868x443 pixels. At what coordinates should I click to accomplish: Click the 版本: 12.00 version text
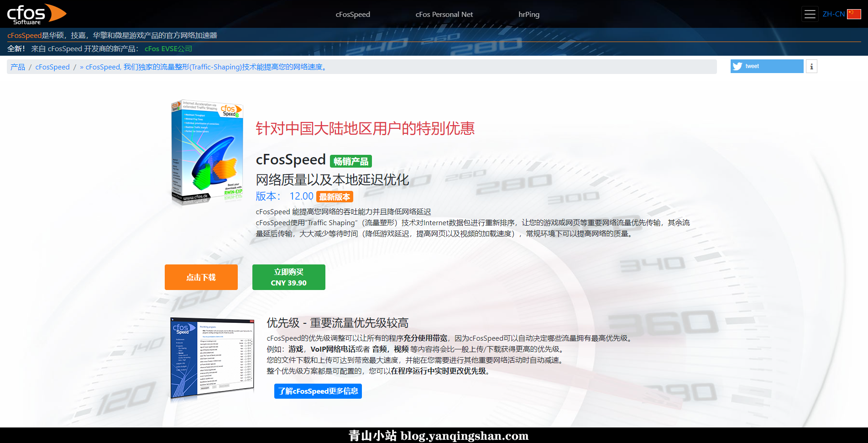tap(284, 196)
